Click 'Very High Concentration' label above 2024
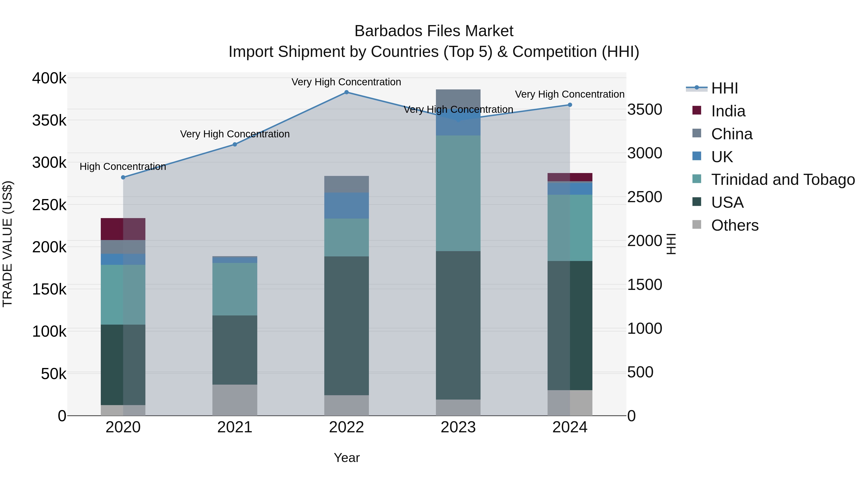Viewport: 868px width, 488px height. (570, 94)
